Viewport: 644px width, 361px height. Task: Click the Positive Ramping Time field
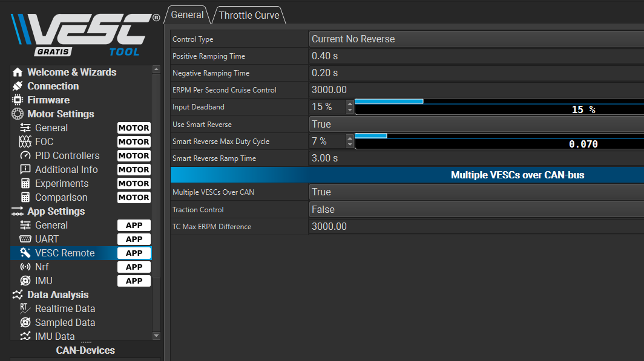click(476, 56)
